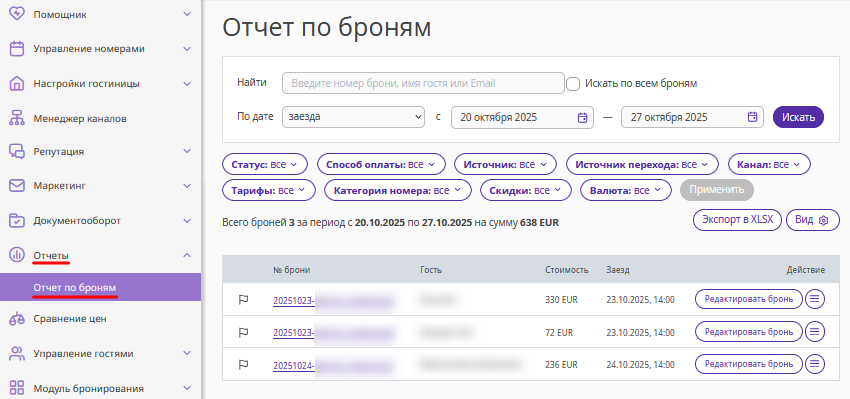
Task: Open the Вид settings button
Action: 812,220
